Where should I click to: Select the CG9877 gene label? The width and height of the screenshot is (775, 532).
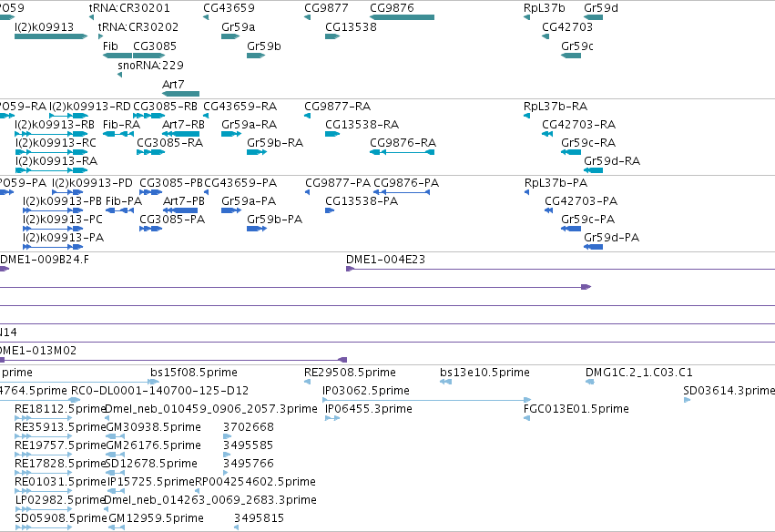[326, 8]
